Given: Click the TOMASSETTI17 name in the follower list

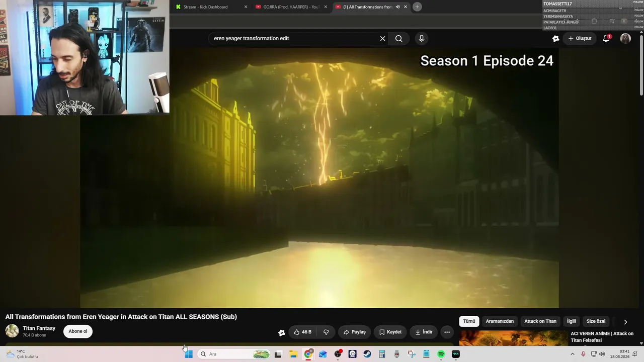Looking at the screenshot, I should point(557,4).
